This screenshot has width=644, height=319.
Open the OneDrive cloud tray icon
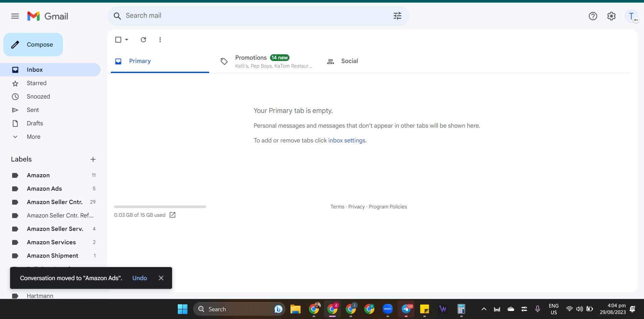coord(511,309)
